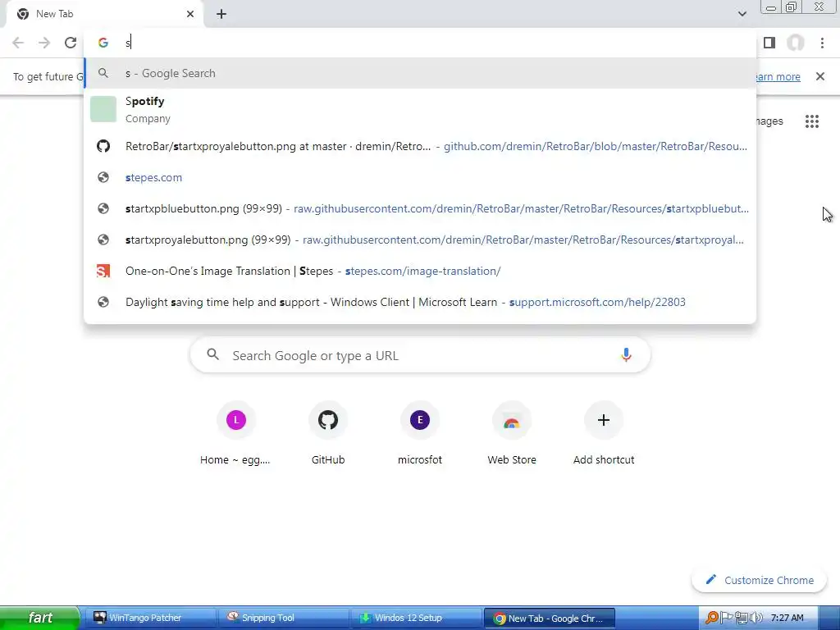Click 'Search Google or type a URL' box
This screenshot has width=840, height=630.
click(x=420, y=355)
